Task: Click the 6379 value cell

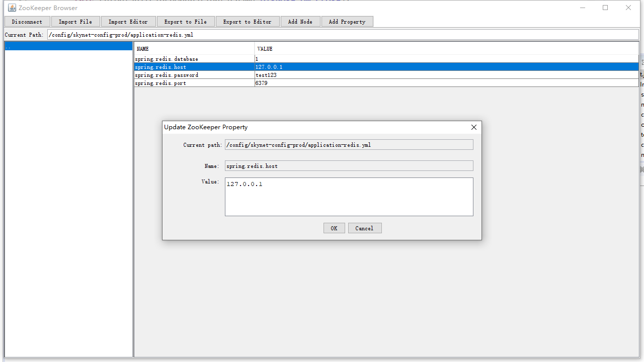Action: [x=447, y=83]
